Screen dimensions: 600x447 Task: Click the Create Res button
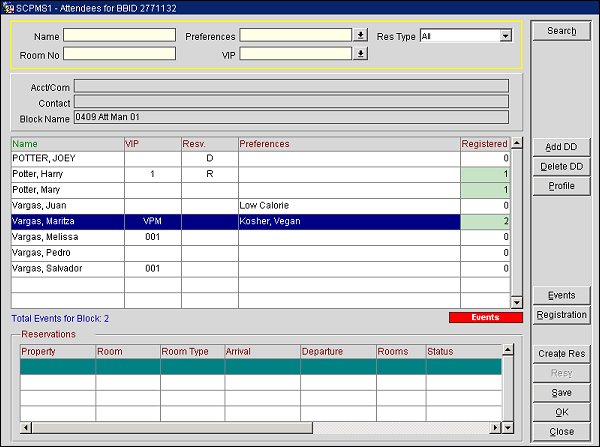(x=561, y=354)
